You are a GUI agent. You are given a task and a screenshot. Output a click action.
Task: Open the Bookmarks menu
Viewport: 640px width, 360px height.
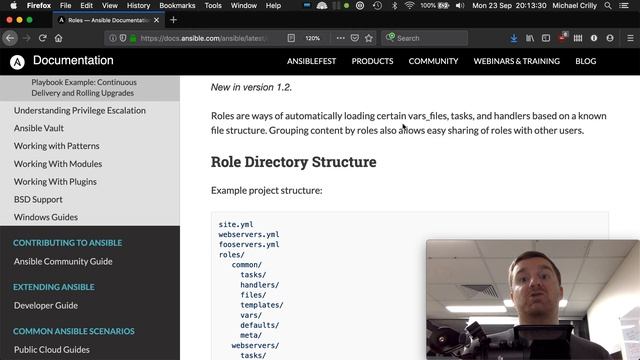(x=177, y=6)
